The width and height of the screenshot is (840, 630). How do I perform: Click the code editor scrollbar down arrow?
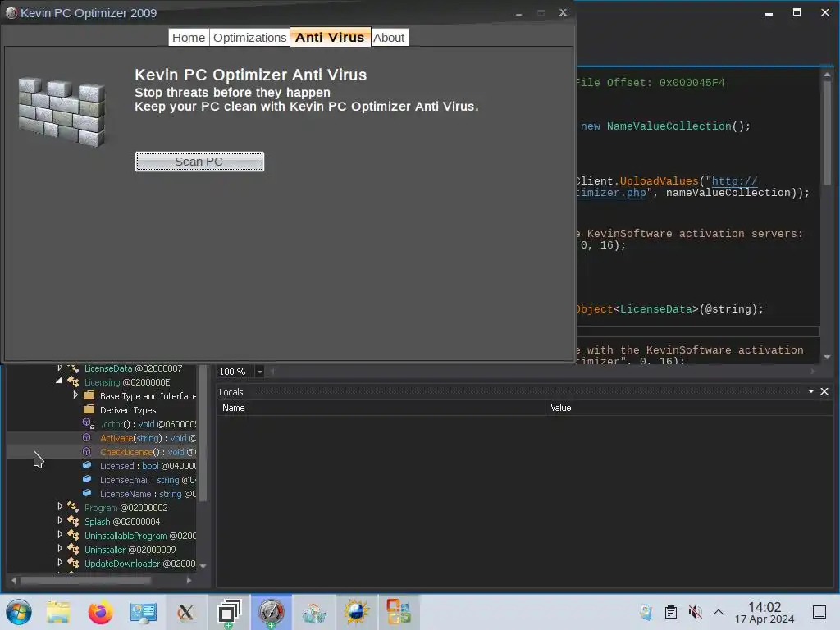click(x=827, y=357)
